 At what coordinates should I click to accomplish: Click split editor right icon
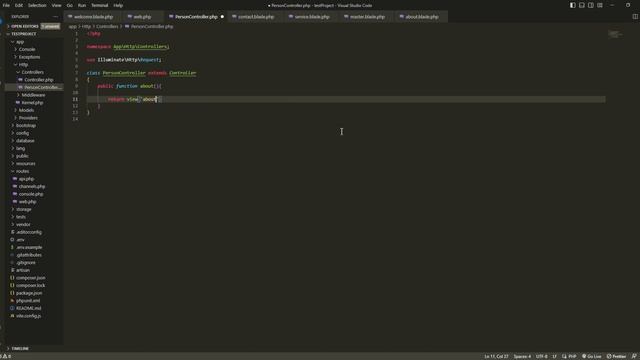[x=635, y=17]
